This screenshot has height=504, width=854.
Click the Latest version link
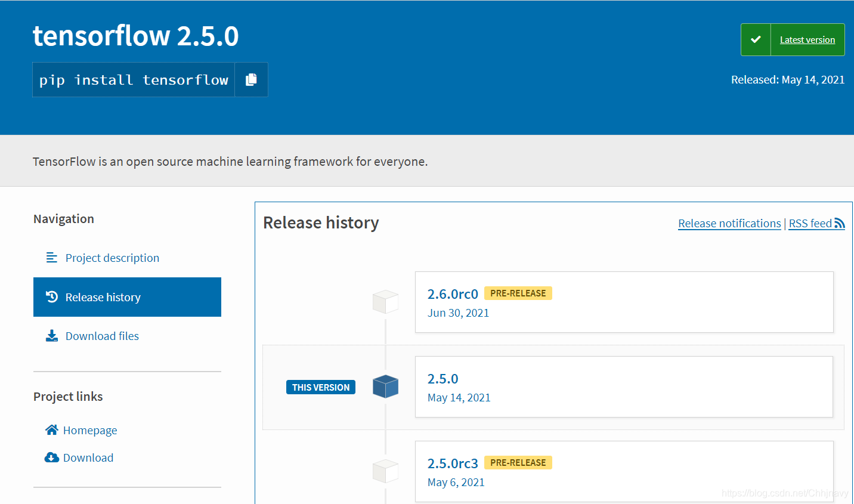[807, 39]
